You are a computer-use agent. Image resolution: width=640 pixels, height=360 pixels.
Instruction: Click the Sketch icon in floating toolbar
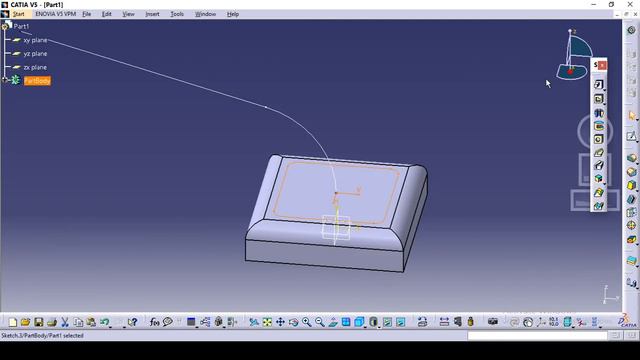tap(598, 84)
